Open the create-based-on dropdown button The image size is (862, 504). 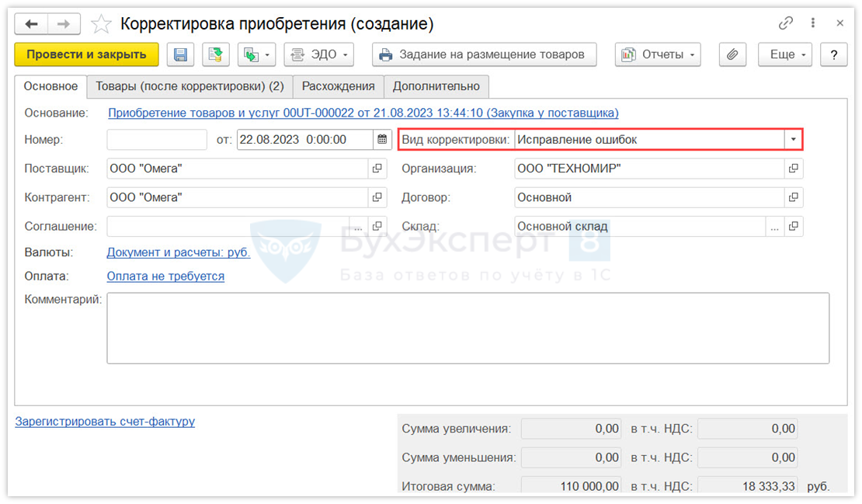[x=257, y=54]
